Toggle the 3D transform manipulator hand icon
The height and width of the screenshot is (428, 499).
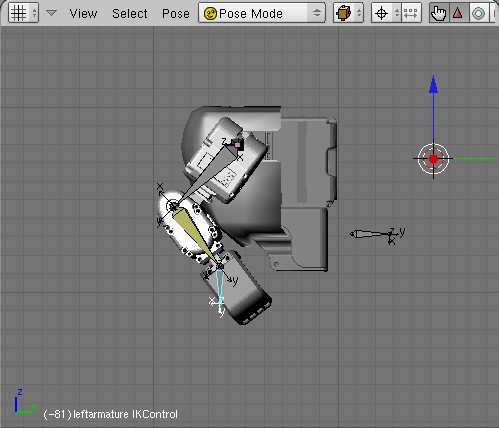(x=439, y=13)
